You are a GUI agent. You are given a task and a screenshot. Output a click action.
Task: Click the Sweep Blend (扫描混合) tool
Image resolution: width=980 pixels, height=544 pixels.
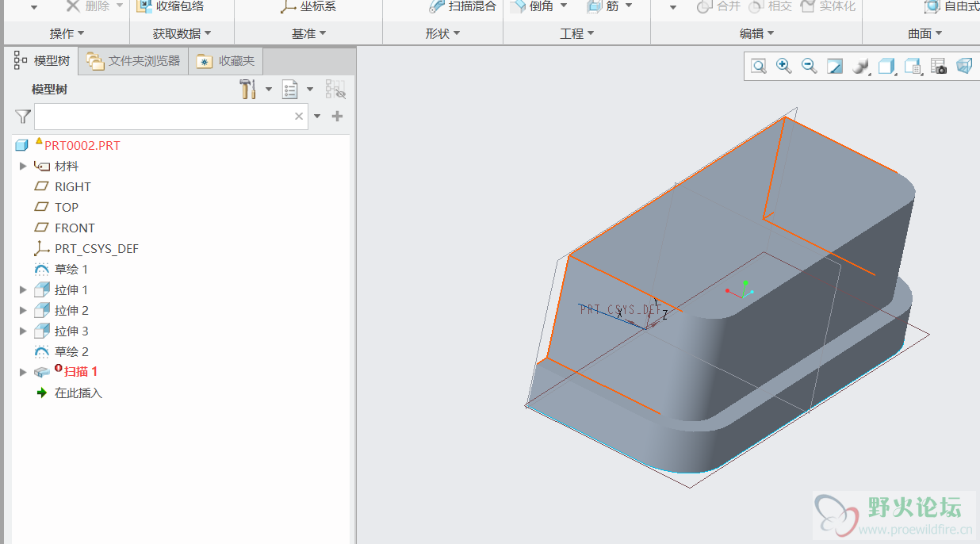pyautogui.click(x=463, y=6)
